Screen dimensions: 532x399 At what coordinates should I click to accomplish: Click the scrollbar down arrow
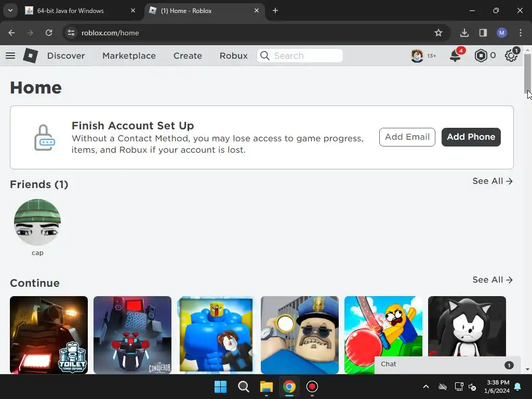coord(527,369)
